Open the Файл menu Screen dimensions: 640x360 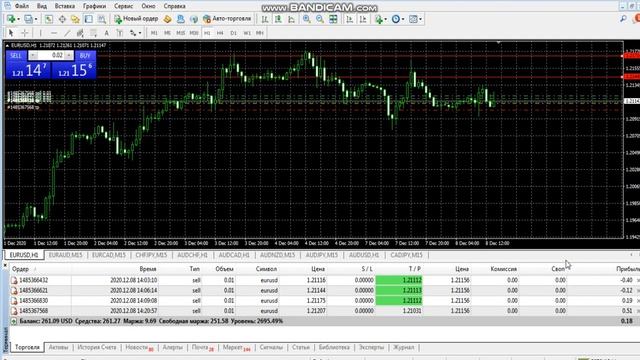point(22,6)
